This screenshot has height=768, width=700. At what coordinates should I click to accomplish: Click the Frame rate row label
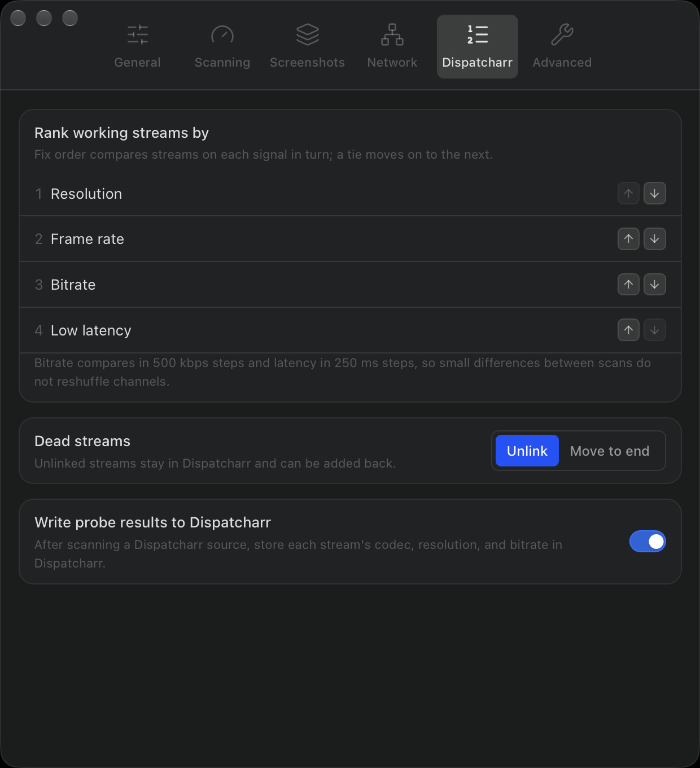coord(88,239)
